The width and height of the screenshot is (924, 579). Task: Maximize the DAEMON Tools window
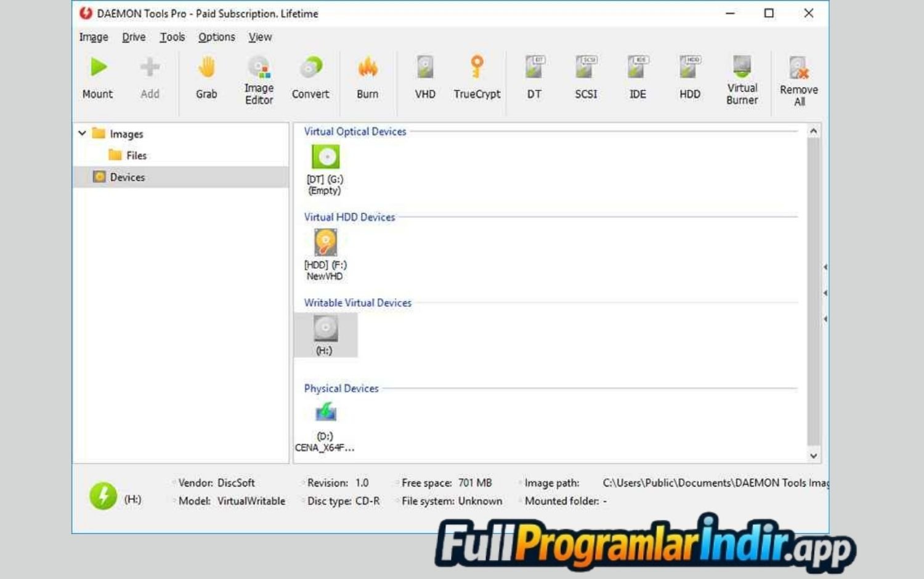pyautogui.click(x=769, y=13)
